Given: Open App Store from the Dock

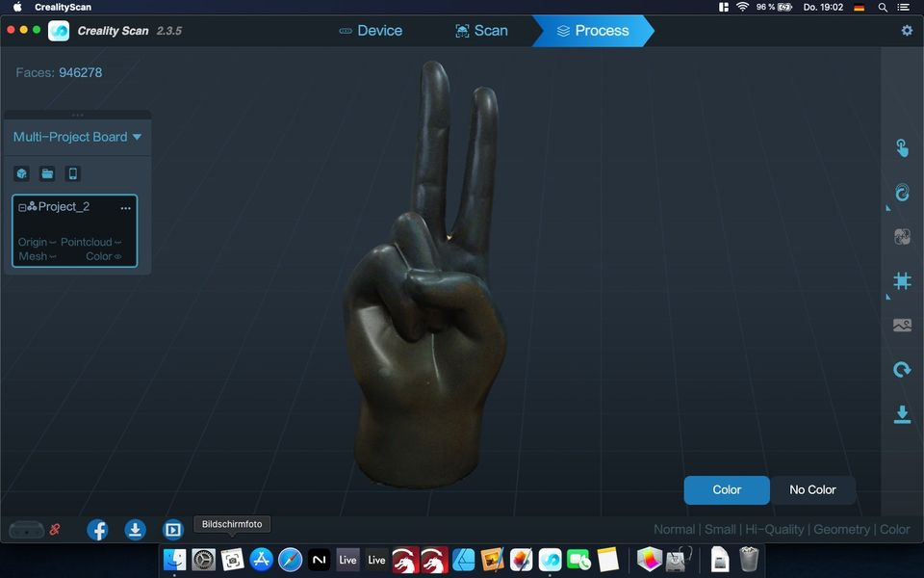Looking at the screenshot, I should (x=261, y=559).
